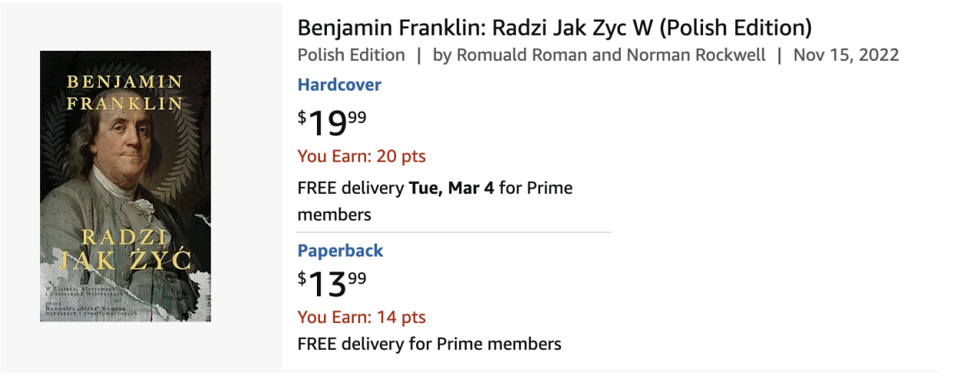The image size is (980, 376).
Task: Click the Norman Rockwell author name
Action: [695, 55]
